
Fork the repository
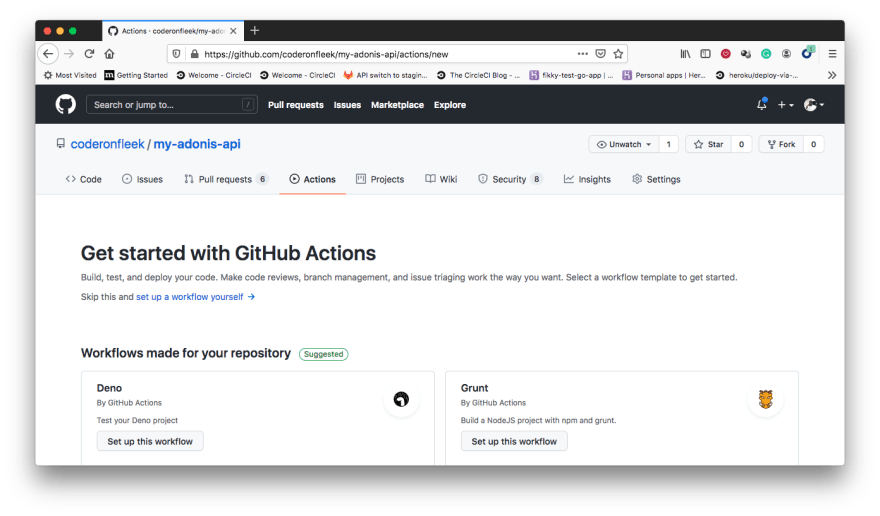point(781,144)
